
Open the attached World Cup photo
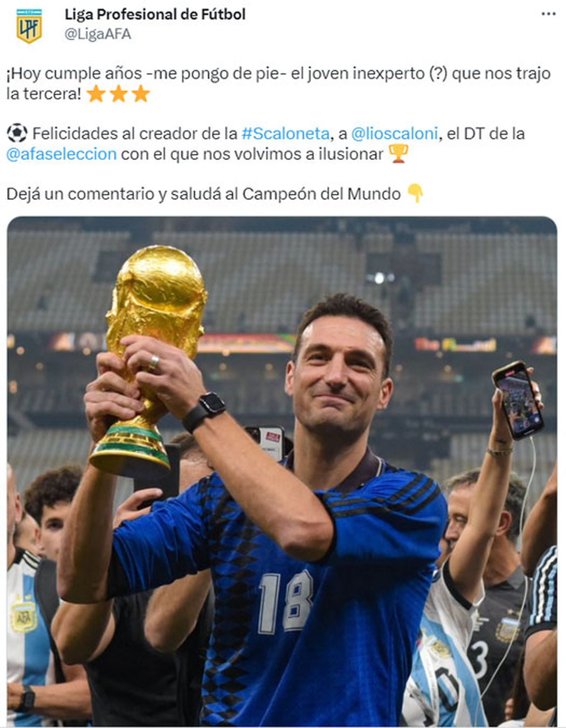282,471
